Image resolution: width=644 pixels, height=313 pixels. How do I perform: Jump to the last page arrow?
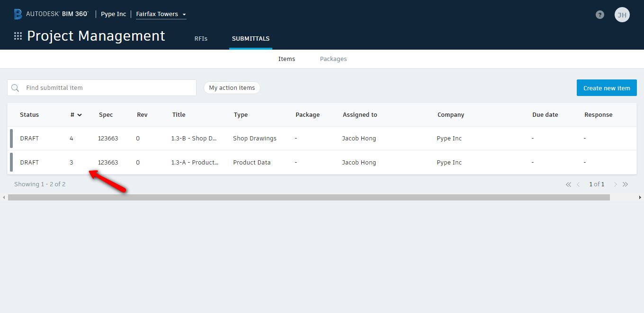(625, 184)
